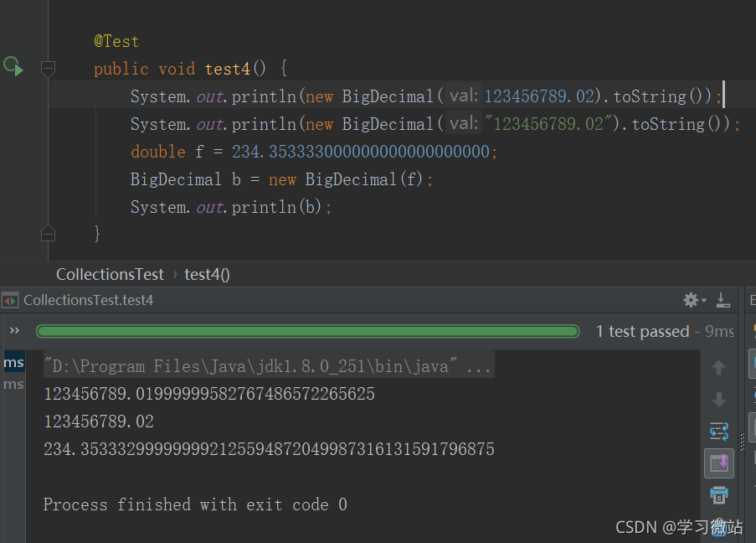Click the double literal 234.353333 value

click(361, 152)
